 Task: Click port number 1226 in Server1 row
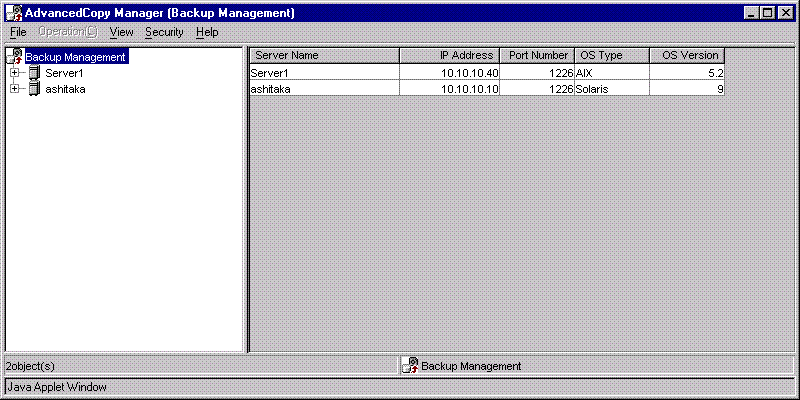(537, 72)
